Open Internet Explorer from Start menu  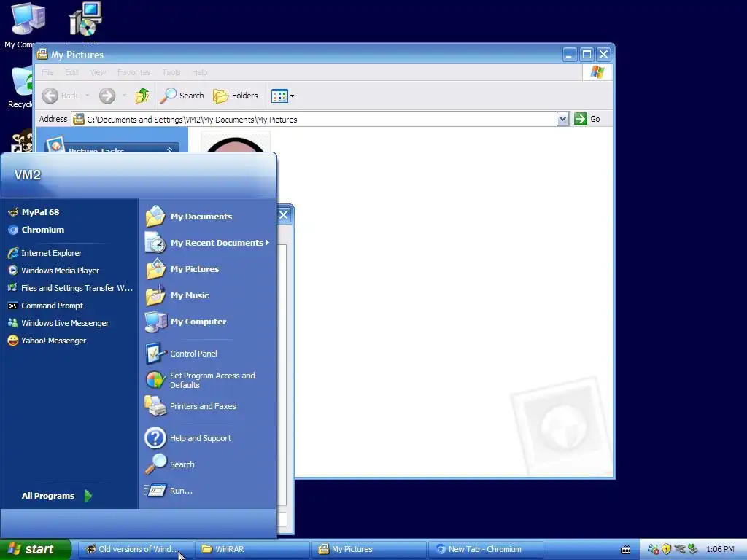44,253
